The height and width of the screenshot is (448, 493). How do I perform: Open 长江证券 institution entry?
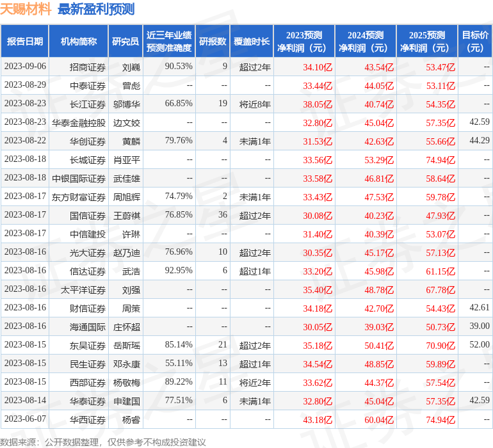coord(88,104)
